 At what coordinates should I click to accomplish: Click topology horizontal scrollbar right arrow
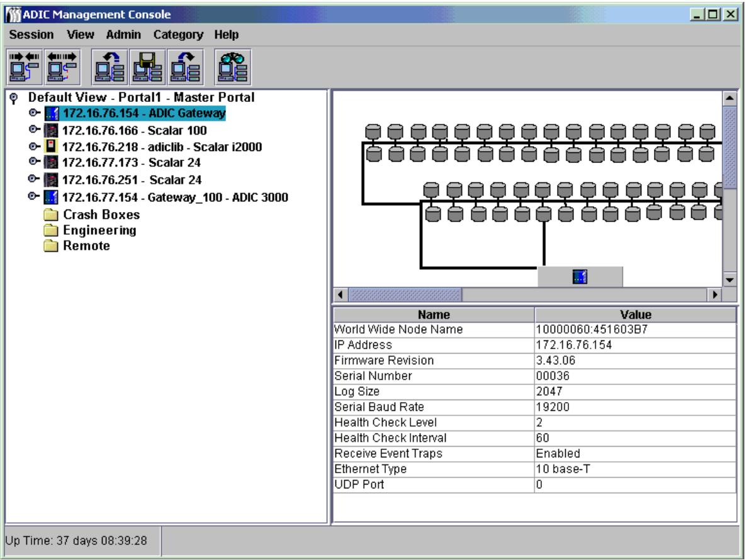click(714, 294)
